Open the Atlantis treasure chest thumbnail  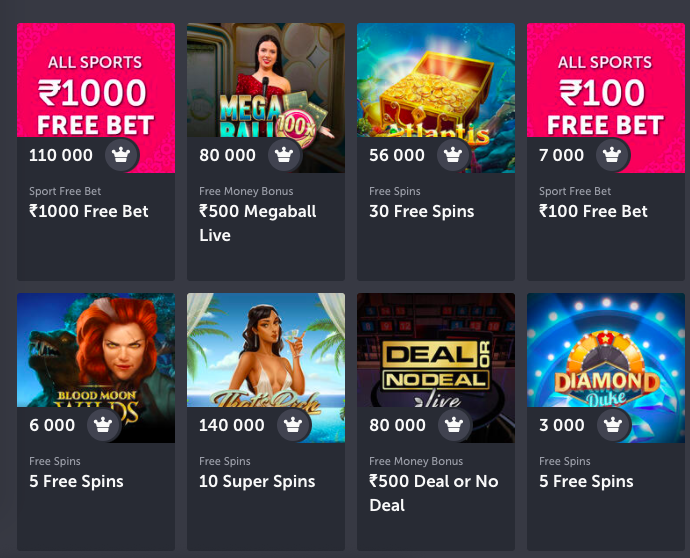point(436,98)
